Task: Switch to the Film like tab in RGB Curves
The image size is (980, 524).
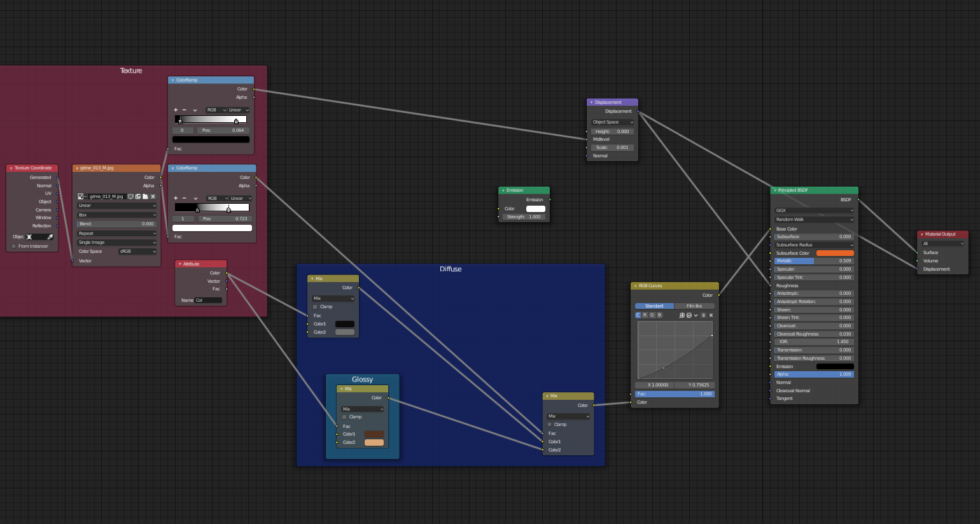Action: 695,306
